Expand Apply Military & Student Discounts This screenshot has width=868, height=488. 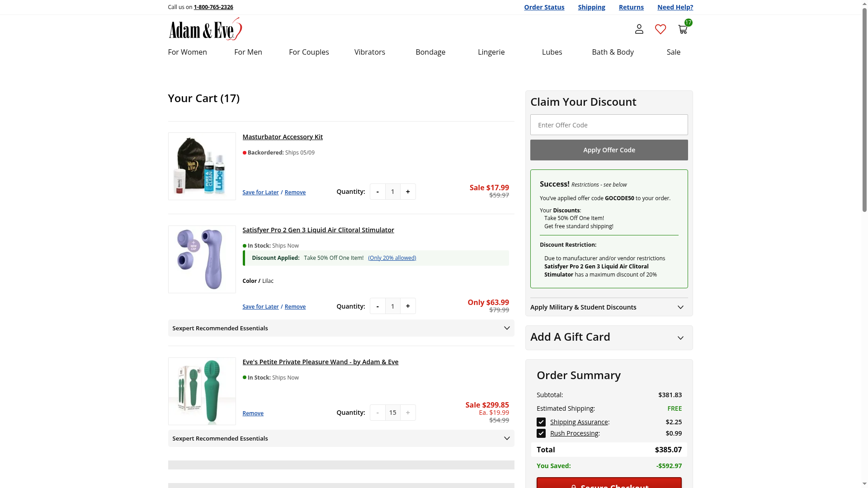(609, 307)
